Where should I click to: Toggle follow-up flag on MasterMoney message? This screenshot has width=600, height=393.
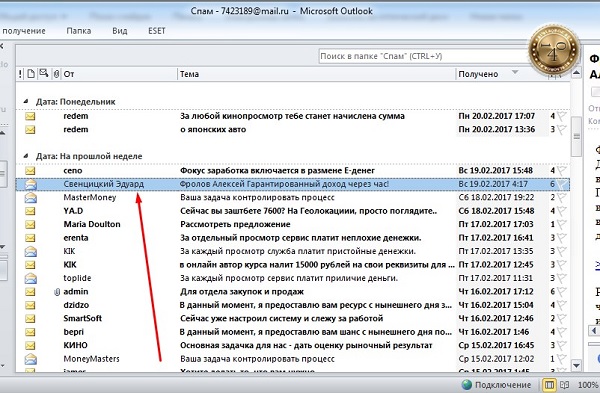(561, 197)
